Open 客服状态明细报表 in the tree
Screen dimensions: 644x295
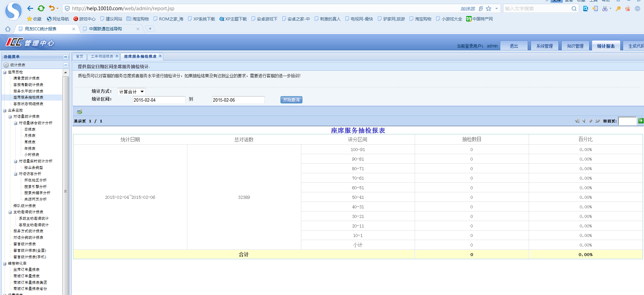click(28, 104)
